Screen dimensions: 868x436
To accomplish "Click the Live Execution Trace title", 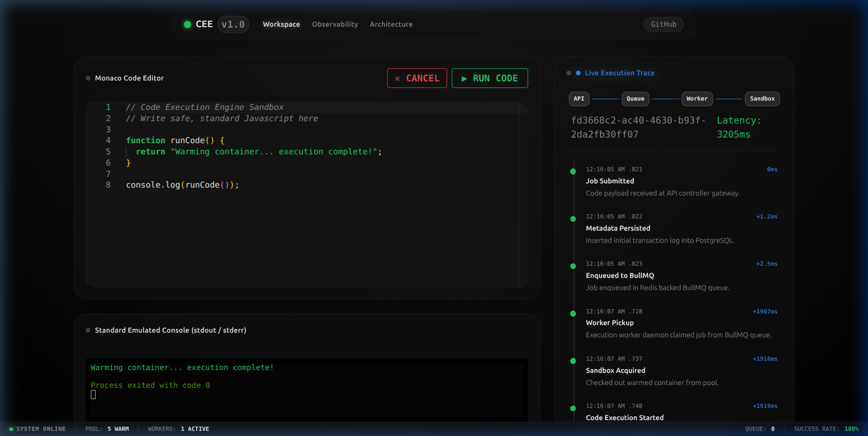I will click(x=619, y=73).
